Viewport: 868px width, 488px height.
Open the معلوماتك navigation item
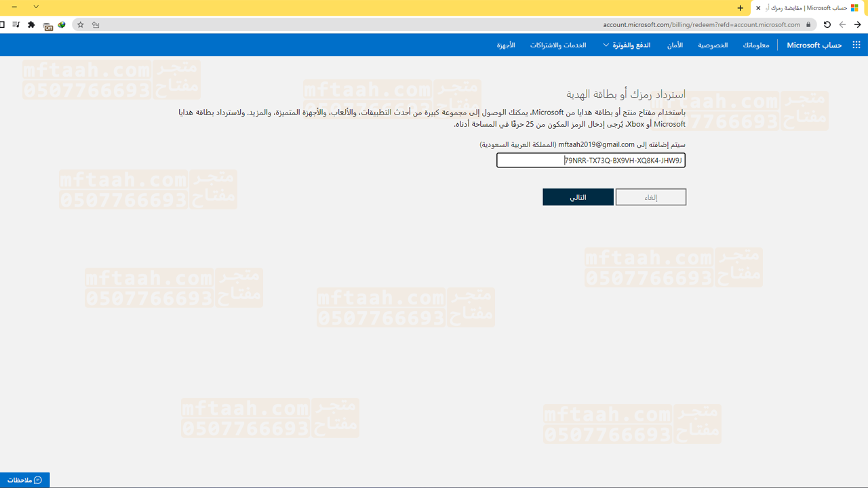(x=755, y=45)
